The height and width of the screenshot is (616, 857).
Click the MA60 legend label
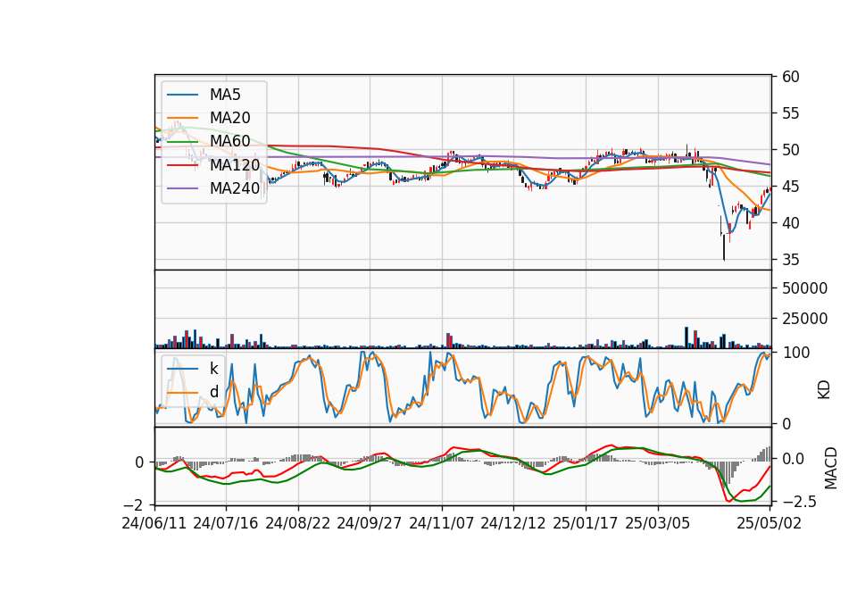229,142
